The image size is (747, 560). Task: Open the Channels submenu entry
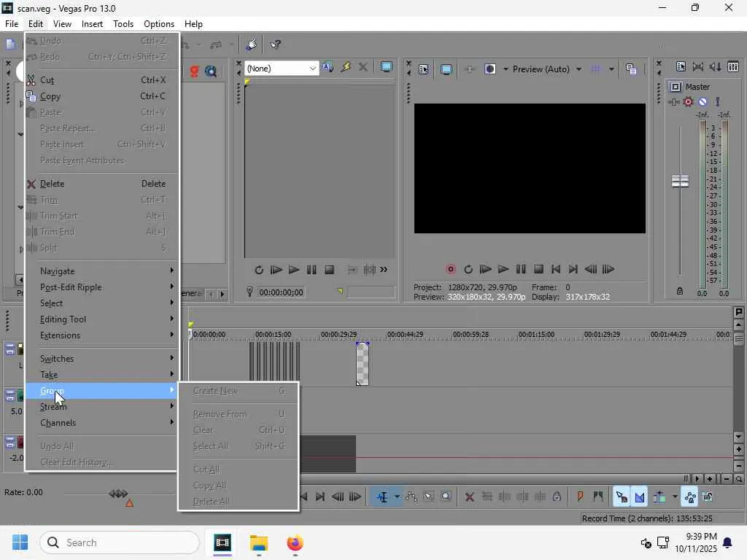click(x=102, y=423)
